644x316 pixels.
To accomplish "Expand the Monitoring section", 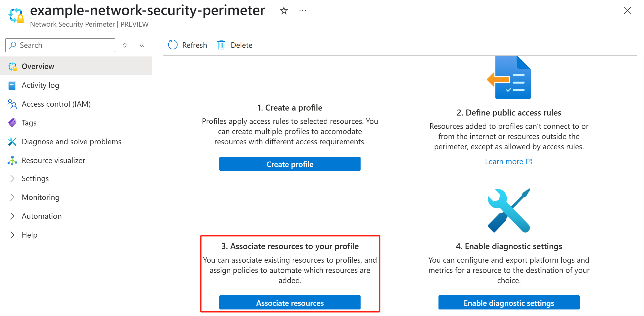I will pyautogui.click(x=76, y=197).
